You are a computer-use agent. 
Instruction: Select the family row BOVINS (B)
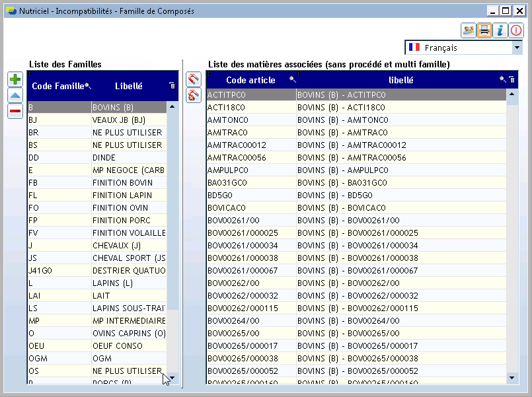tap(97, 108)
